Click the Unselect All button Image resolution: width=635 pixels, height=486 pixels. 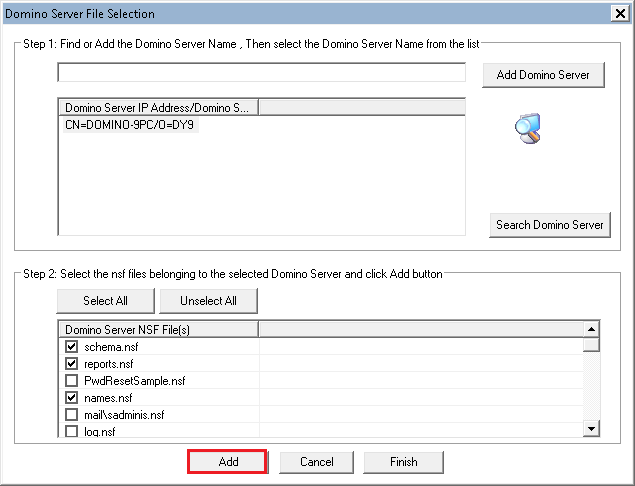[x=209, y=301]
